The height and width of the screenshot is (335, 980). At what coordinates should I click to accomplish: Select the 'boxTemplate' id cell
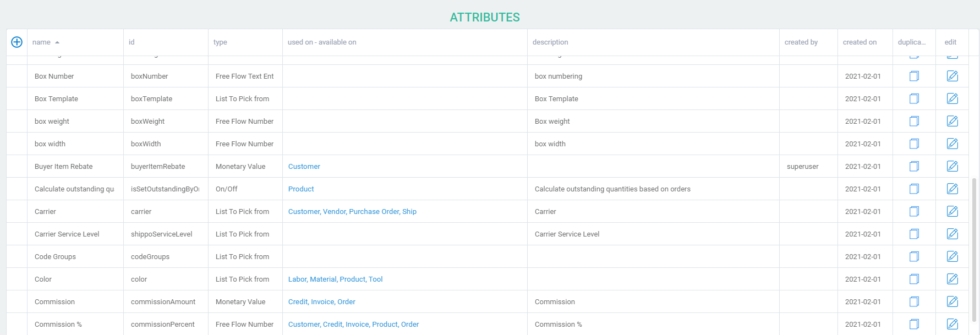(x=166, y=98)
